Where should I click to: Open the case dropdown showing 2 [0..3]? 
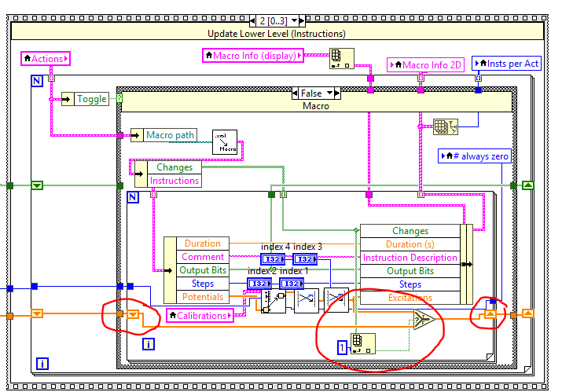294,20
